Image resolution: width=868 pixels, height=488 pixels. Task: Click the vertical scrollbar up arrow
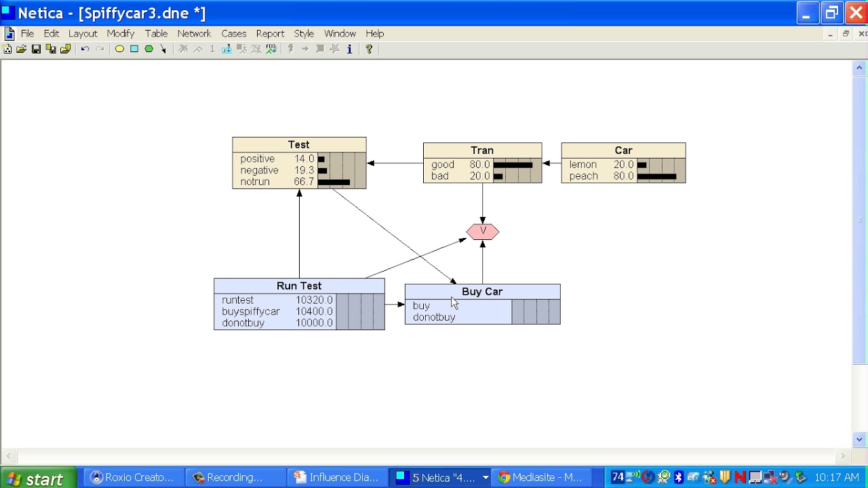click(x=859, y=68)
